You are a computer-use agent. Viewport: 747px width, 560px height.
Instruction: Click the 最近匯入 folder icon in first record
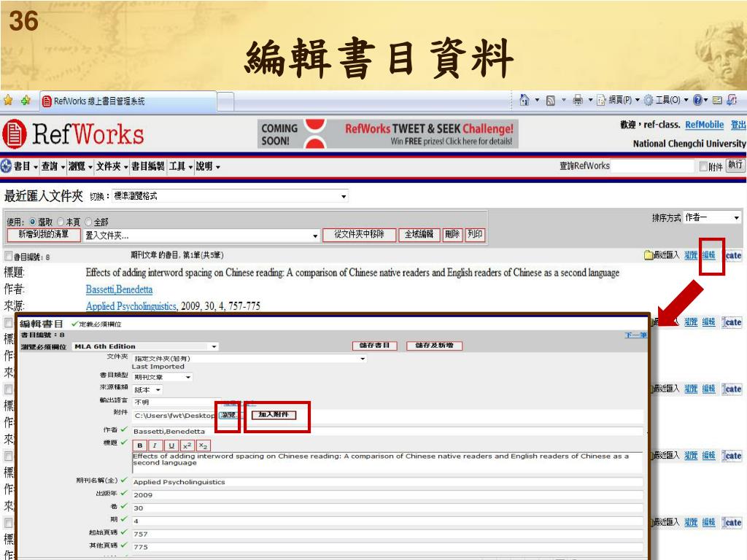click(649, 255)
